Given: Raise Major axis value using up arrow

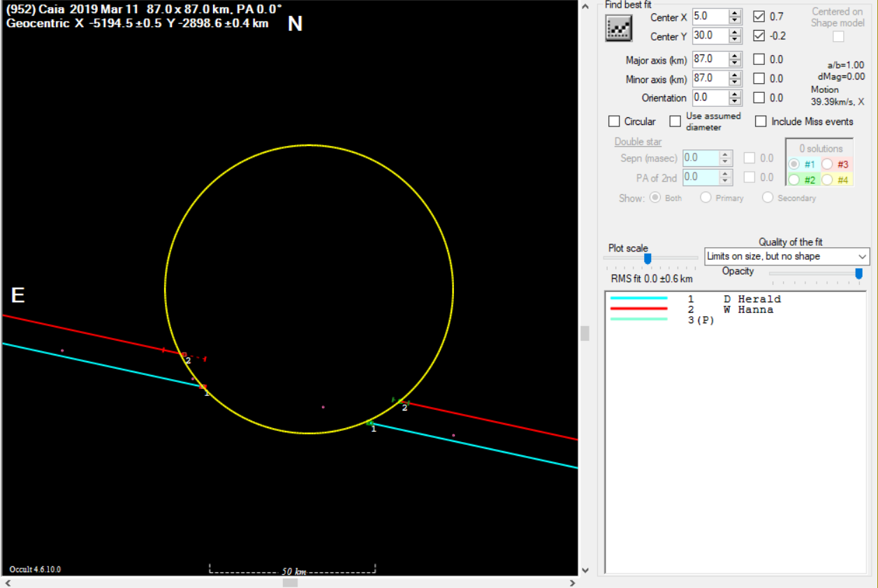Looking at the screenshot, I should click(x=735, y=56).
